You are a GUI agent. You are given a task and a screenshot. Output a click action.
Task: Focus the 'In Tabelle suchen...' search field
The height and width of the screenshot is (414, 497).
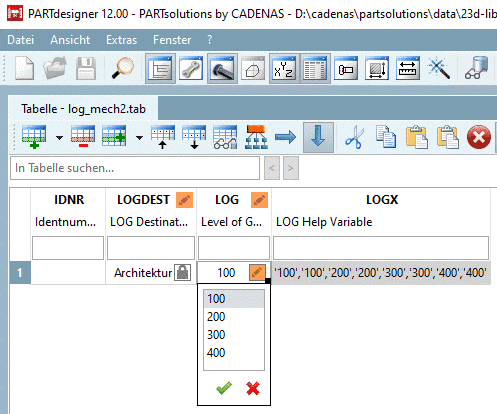[135, 168]
